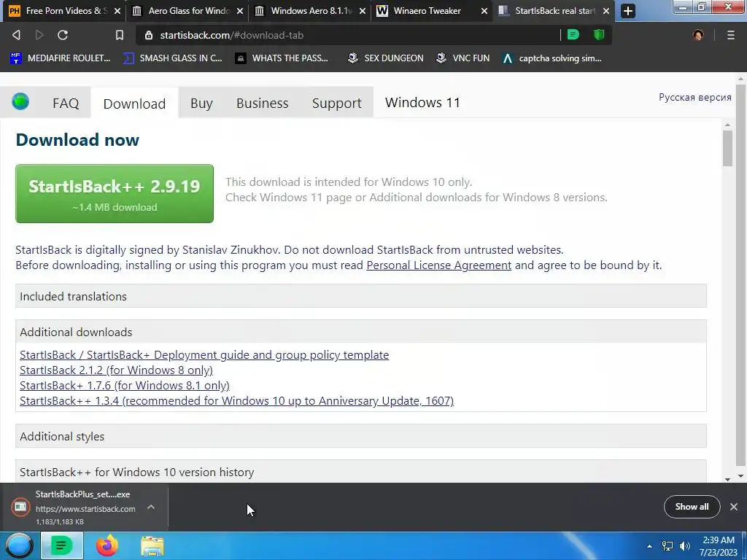Open VNC FUN bookmark
The image size is (747, 560).
(x=462, y=58)
